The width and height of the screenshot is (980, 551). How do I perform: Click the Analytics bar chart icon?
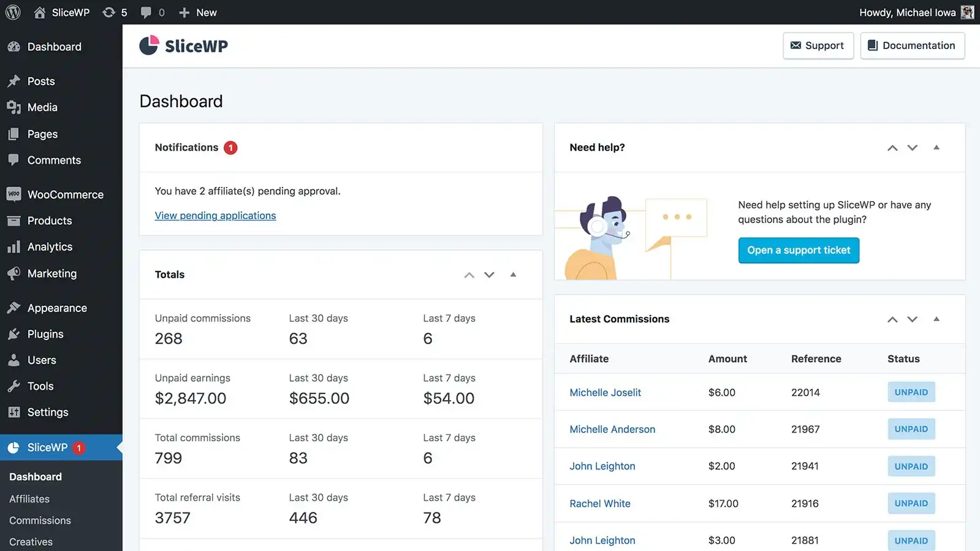click(x=13, y=247)
